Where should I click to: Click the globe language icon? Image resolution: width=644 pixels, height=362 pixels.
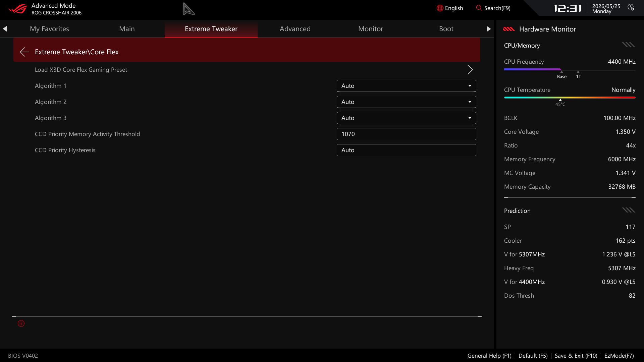click(x=440, y=8)
